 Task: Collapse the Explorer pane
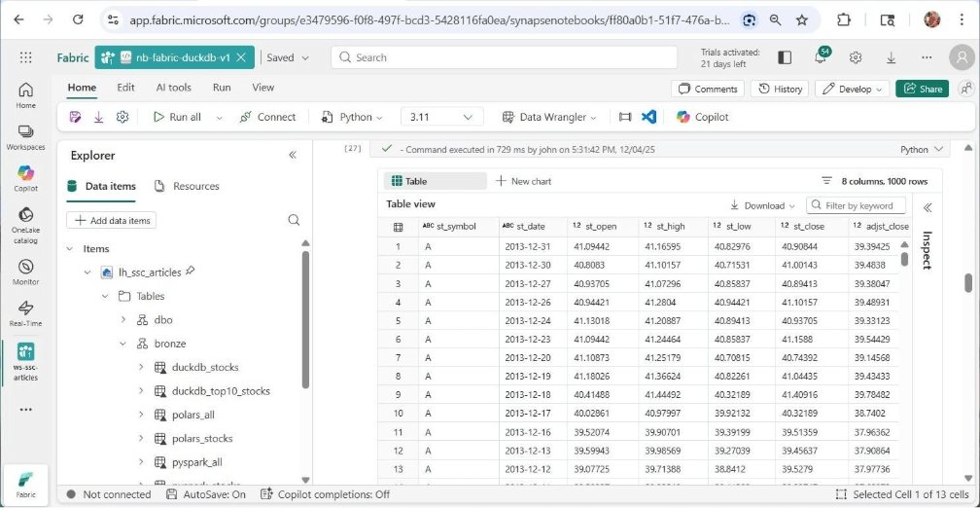(x=293, y=155)
